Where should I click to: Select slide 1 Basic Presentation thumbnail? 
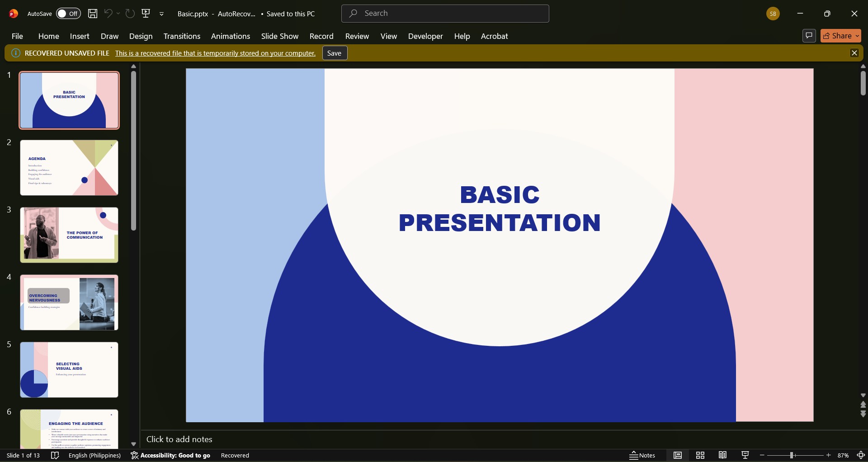[69, 100]
